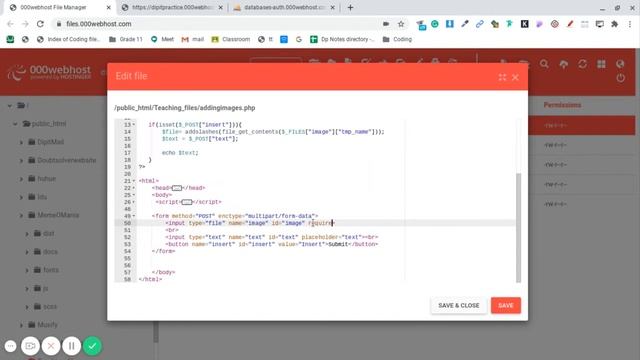
Task: Select the dist folder
Action: pyautogui.click(x=48, y=233)
